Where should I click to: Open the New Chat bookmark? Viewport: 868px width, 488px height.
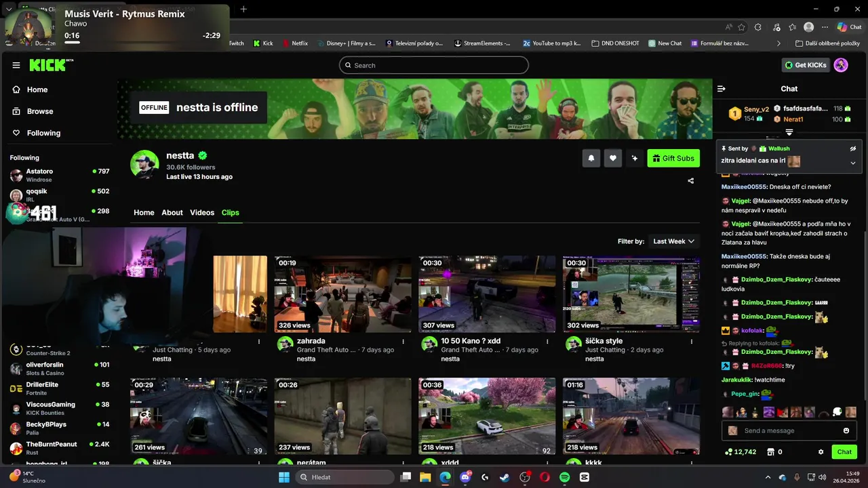point(665,43)
